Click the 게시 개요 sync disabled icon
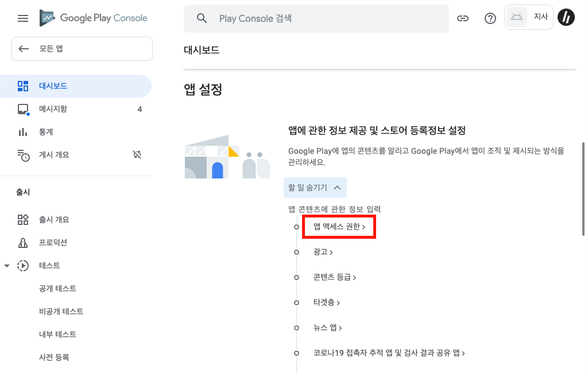Screen dimensions: 588x373 tap(137, 155)
